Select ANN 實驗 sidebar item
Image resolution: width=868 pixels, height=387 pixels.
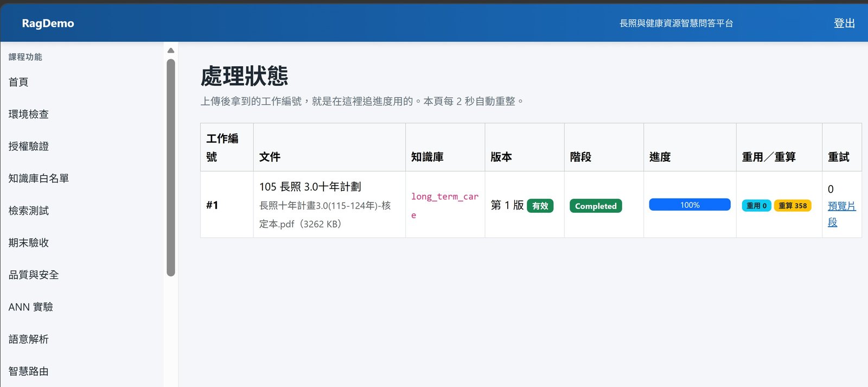pos(31,307)
